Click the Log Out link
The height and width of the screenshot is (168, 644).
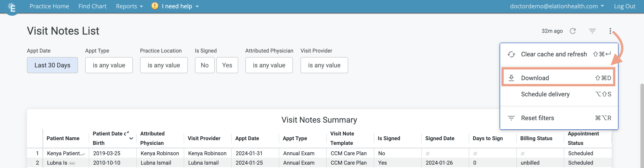pyautogui.click(x=625, y=6)
